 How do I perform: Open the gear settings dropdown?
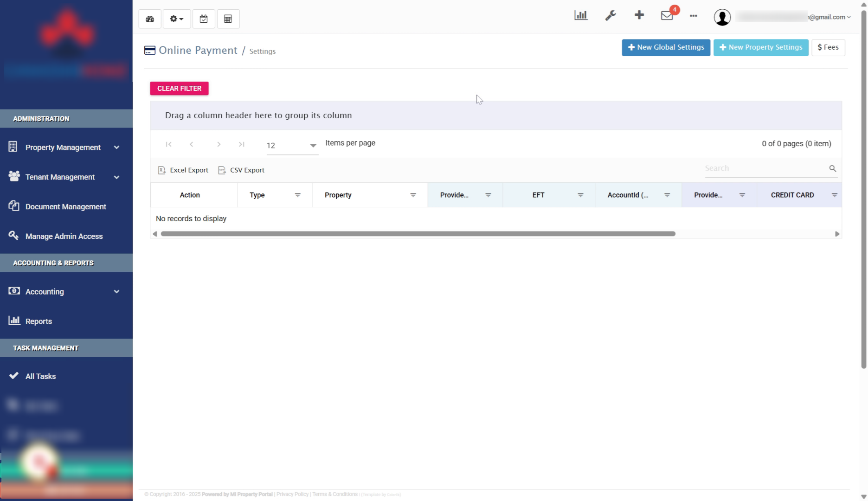pos(176,19)
